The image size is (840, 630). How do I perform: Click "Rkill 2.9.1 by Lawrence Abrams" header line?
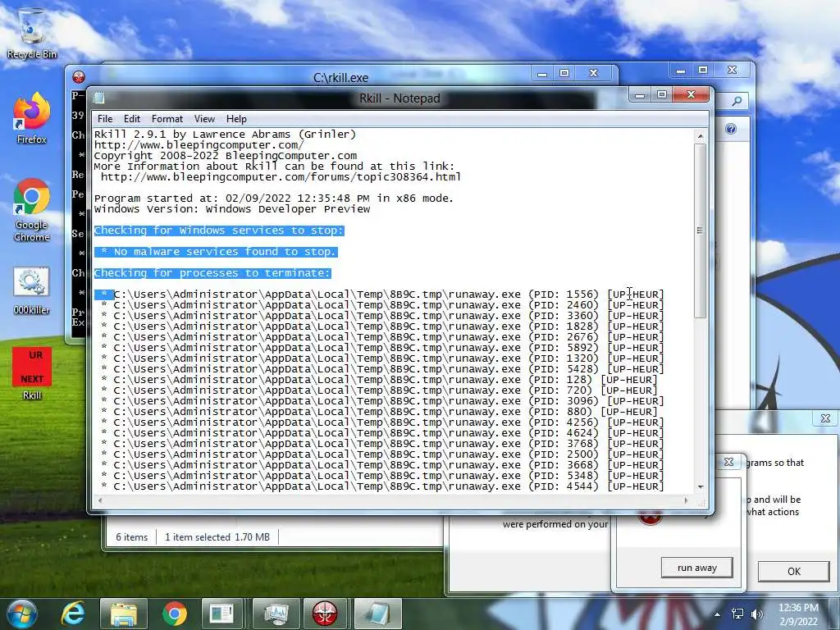(x=225, y=134)
